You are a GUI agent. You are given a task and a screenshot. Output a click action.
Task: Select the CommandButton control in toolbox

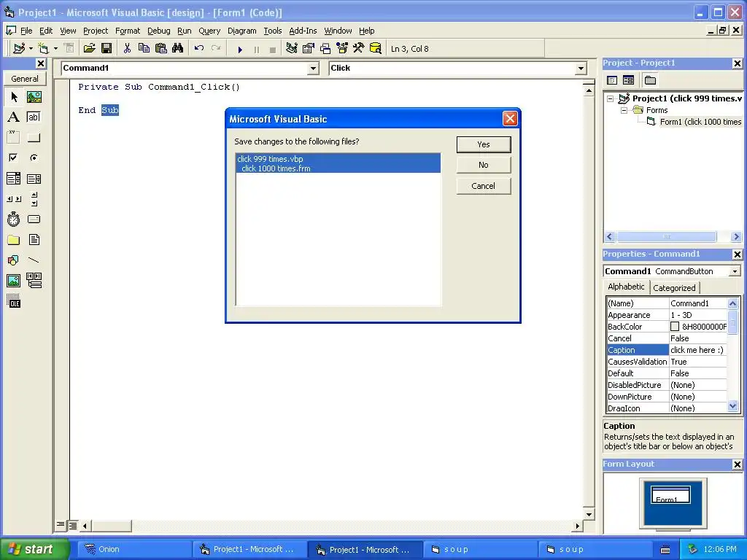pyautogui.click(x=34, y=138)
